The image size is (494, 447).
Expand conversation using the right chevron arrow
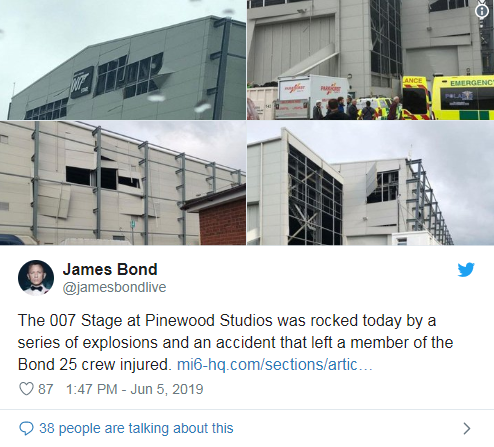pyautogui.click(x=467, y=428)
